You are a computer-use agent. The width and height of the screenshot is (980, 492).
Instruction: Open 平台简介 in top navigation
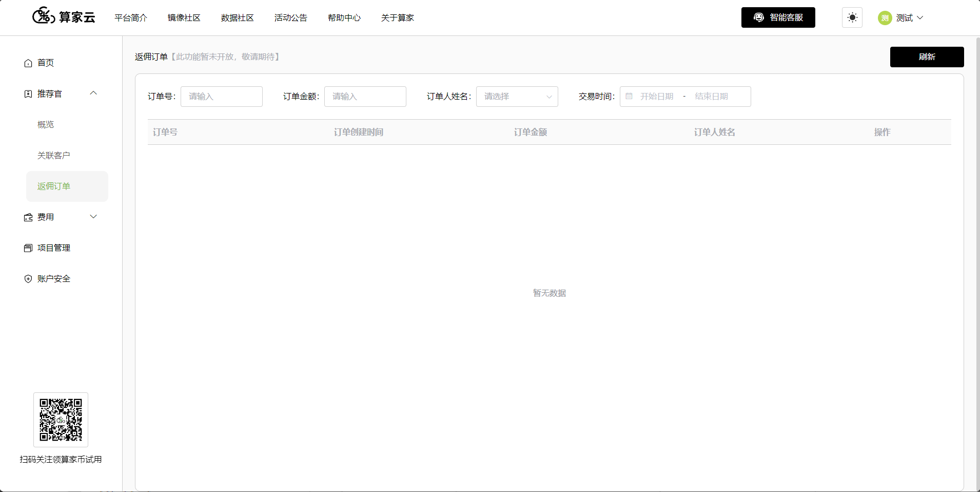[x=131, y=18]
